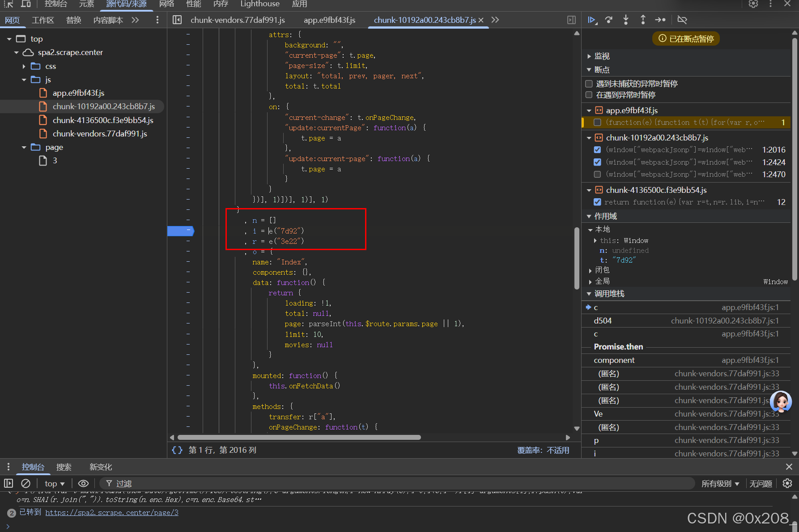Expand the 监视 watch section
This screenshot has width=799, height=532.
click(x=589, y=56)
